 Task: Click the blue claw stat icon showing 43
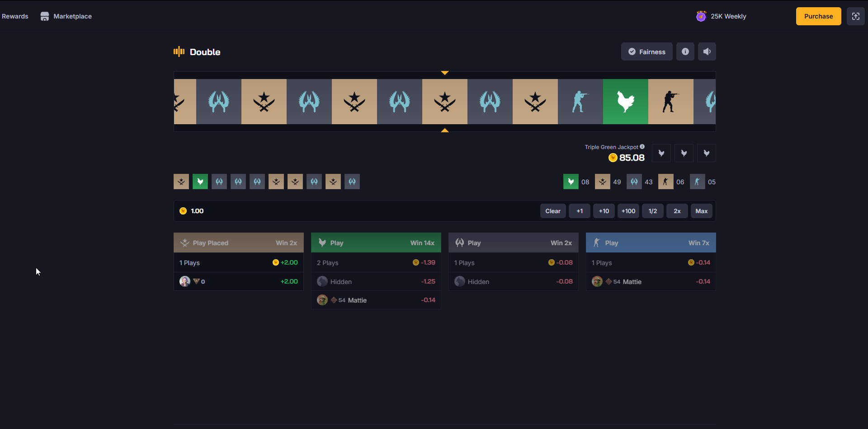click(634, 182)
